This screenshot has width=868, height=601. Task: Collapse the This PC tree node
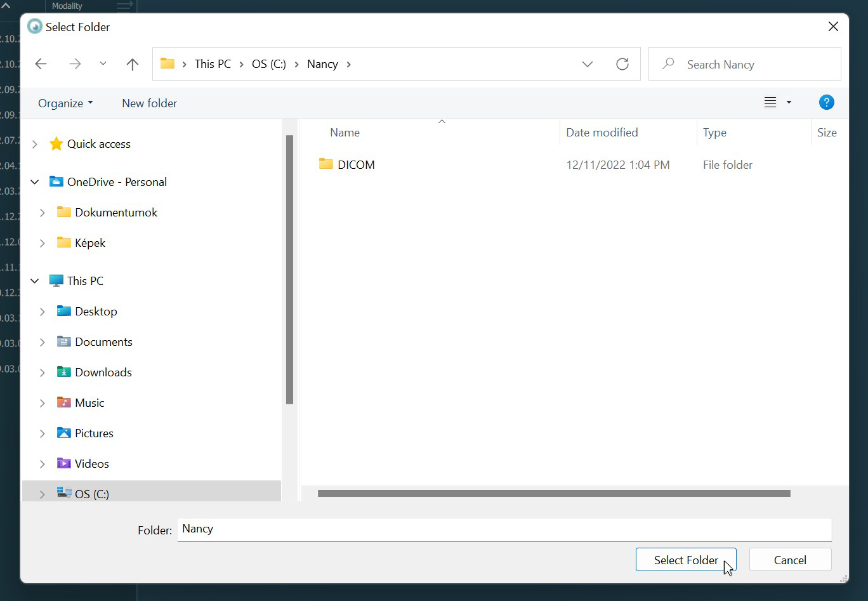(x=35, y=281)
